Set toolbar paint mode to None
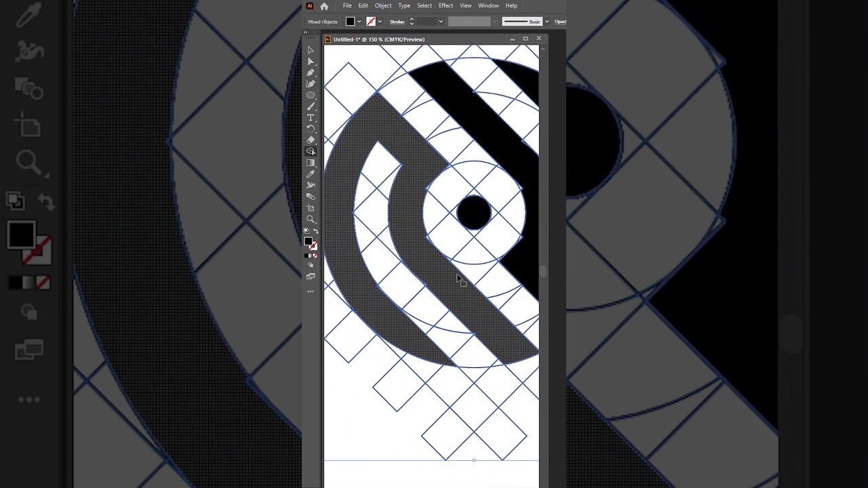The width and height of the screenshot is (868, 488). coord(315,256)
